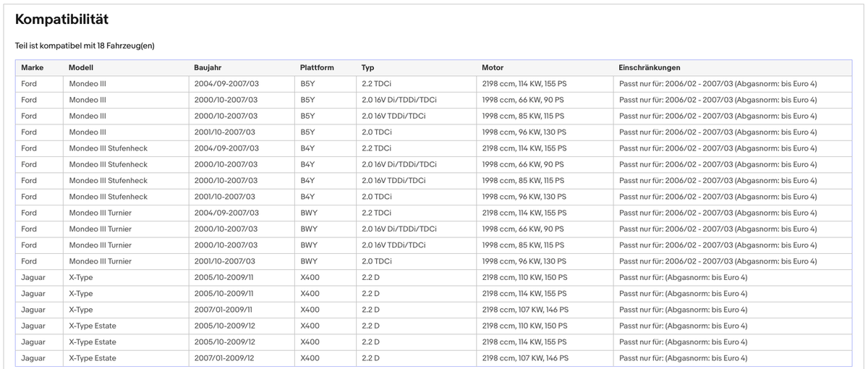Select Mondeo III Stufenheck in the 2.2 TDCi row
Viewport: 868px width, 369px height.
tap(108, 148)
